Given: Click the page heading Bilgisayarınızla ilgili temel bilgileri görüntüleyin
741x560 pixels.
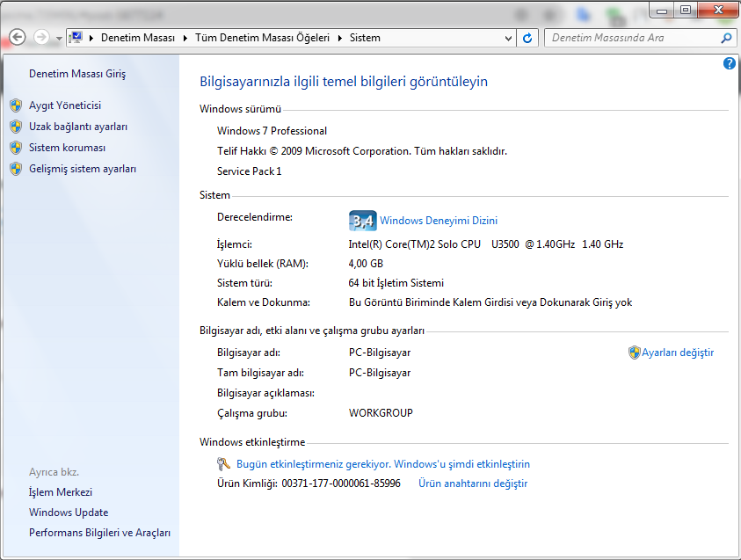Looking at the screenshot, I should click(x=344, y=81).
